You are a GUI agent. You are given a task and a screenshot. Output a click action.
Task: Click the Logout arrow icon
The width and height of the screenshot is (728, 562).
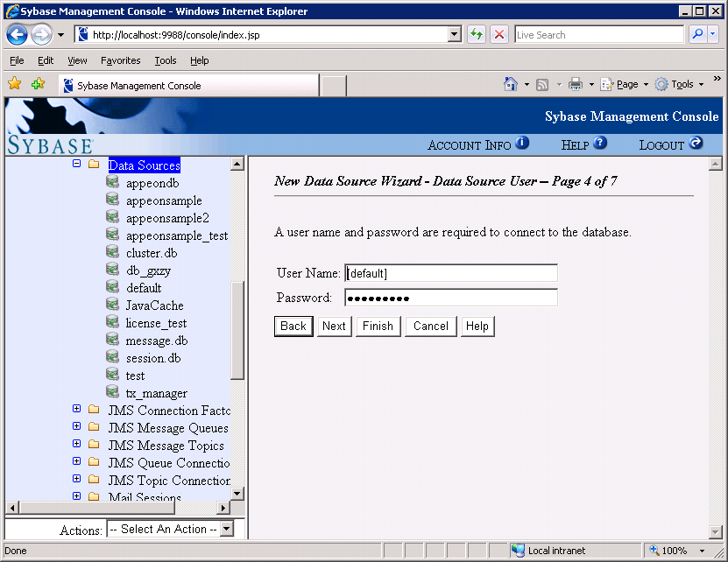696,142
